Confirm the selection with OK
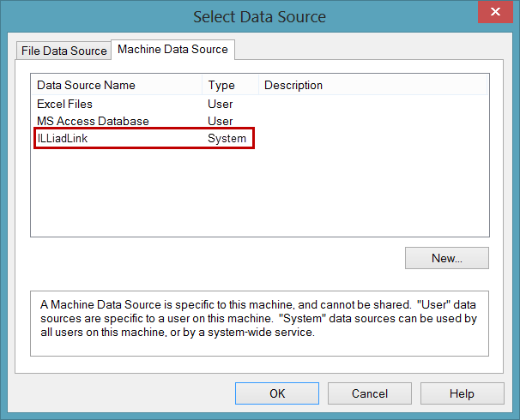Viewport: 520px width, 420px height. pos(277,393)
